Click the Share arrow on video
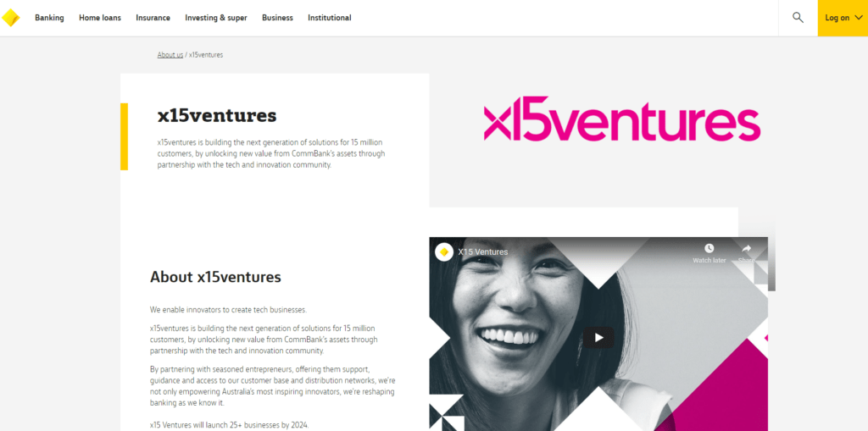Viewport: 868px width, 431px height. (x=746, y=248)
